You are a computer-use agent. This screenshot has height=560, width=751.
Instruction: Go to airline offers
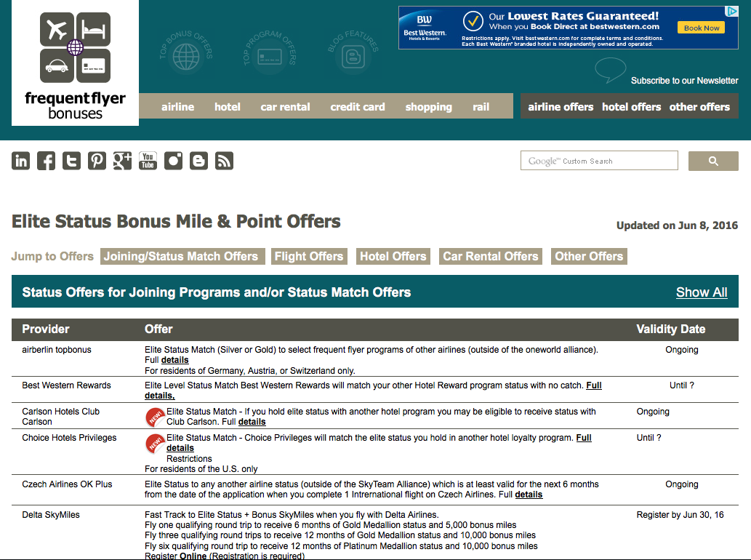pyautogui.click(x=561, y=107)
